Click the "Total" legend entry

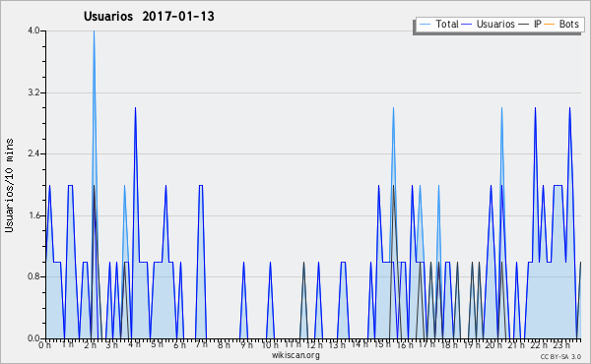(x=446, y=24)
